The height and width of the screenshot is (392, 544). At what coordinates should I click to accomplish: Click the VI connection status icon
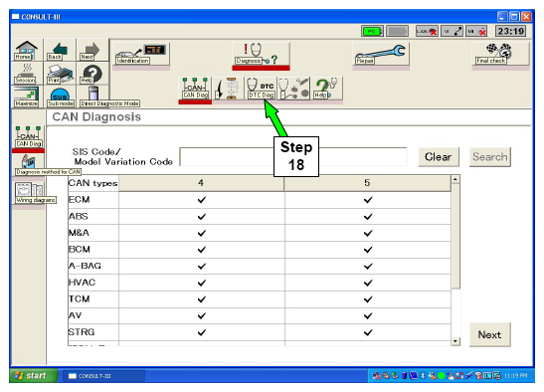[453, 31]
